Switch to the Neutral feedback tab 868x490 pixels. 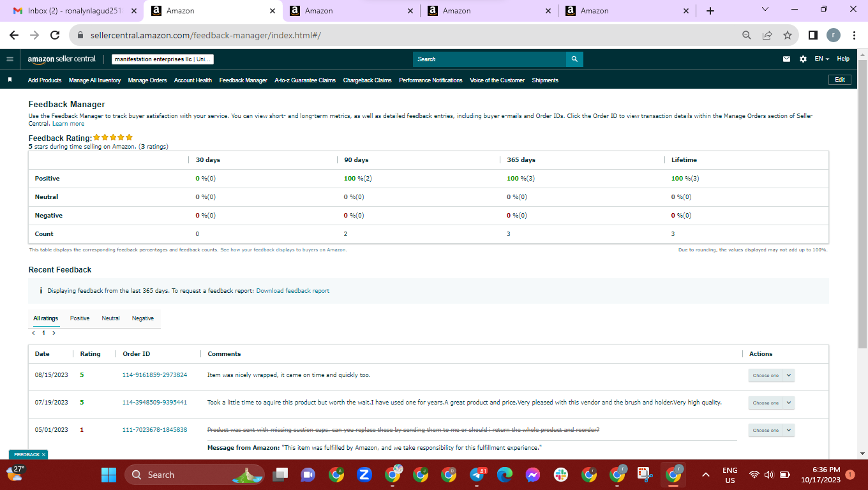tap(110, 318)
